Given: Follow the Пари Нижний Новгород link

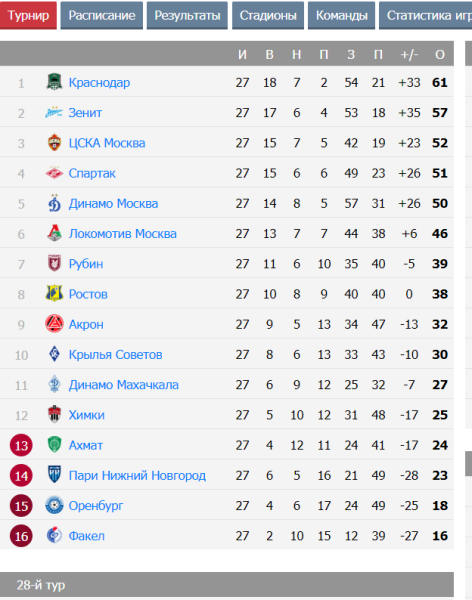Looking at the screenshot, I should point(137,475).
